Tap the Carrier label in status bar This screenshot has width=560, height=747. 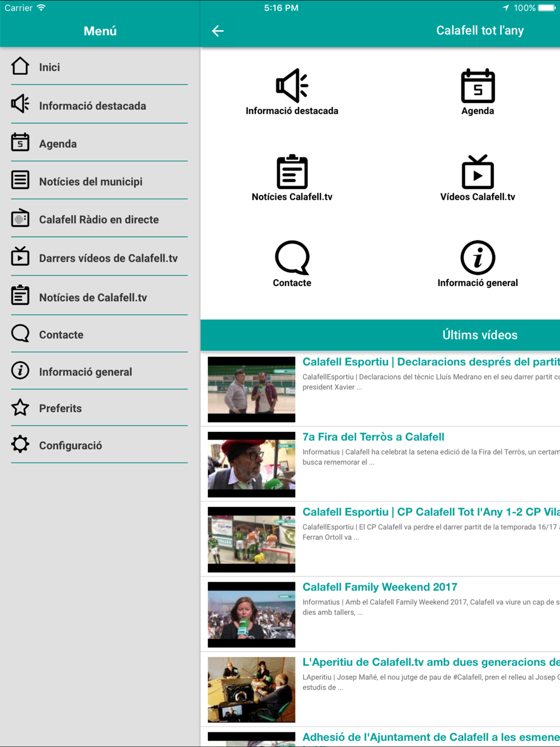tap(18, 8)
